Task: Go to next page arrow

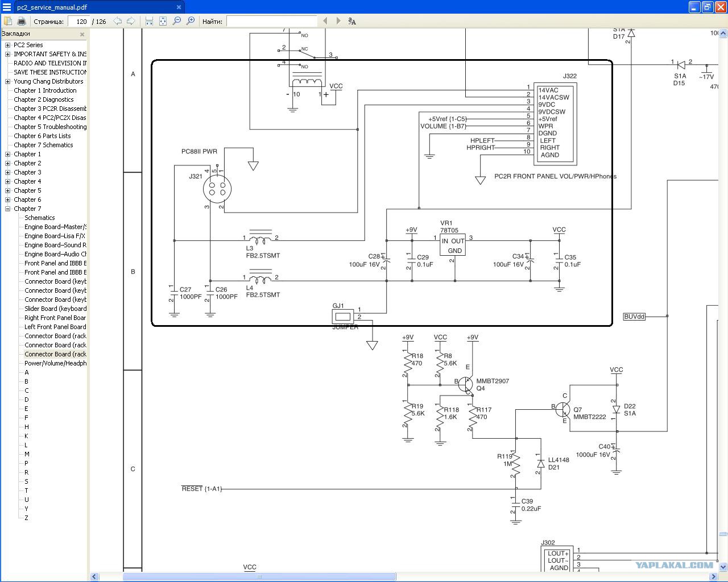Action: click(x=131, y=21)
